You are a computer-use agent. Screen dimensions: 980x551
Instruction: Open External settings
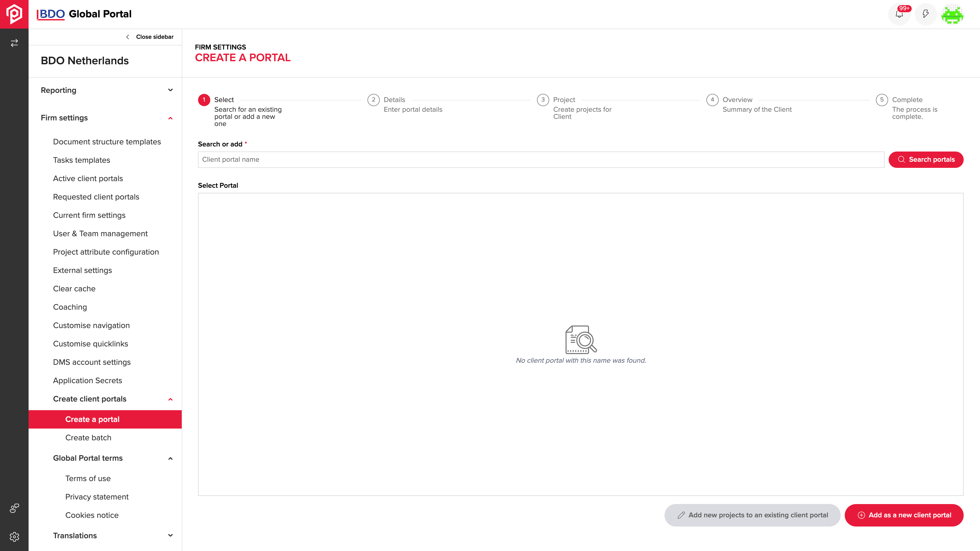(x=82, y=270)
